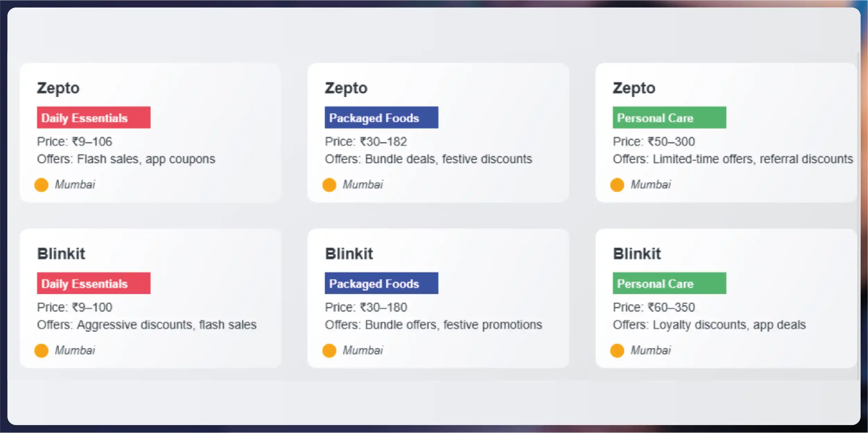Click the orange dot on Blinkit Personal Care card

[x=617, y=350]
